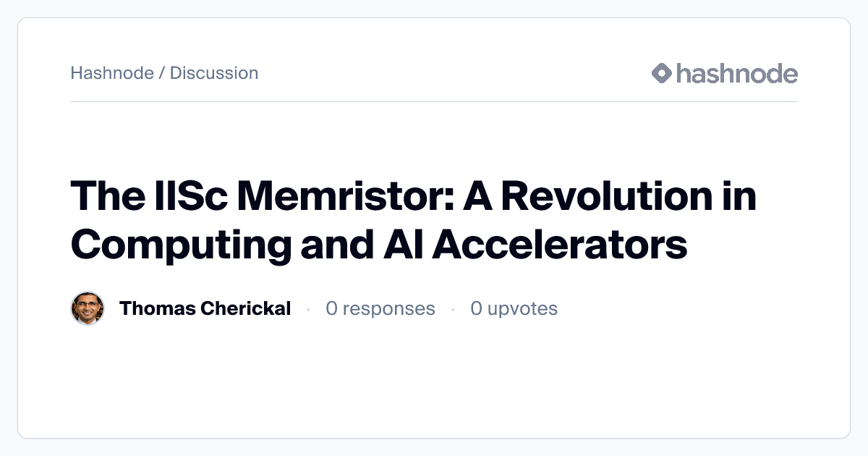Screen dimensions: 868x456
Task: Click the dot separator before 0 responses
Action: pyautogui.click(x=308, y=310)
